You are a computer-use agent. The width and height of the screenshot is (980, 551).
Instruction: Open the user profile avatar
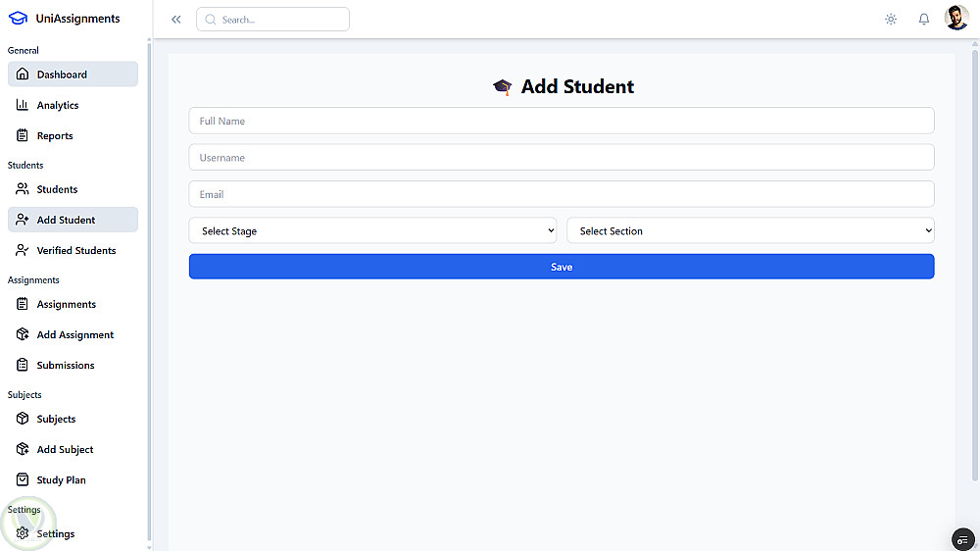pos(956,19)
